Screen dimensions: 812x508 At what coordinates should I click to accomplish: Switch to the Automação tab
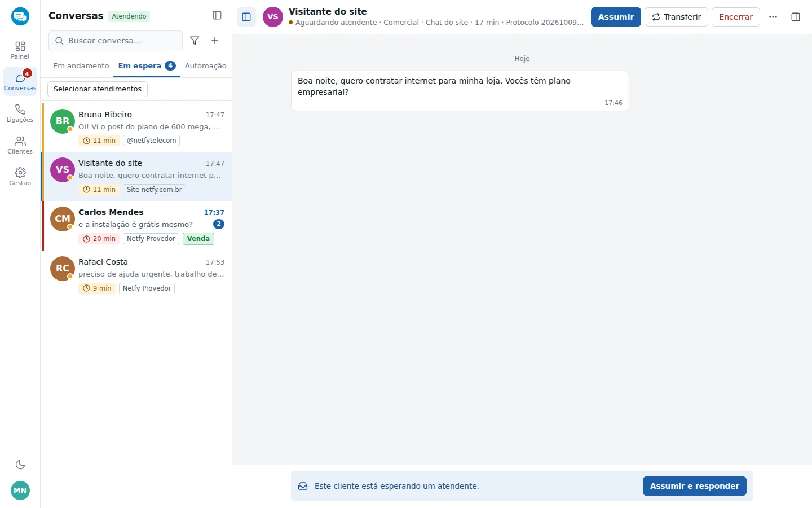coord(206,66)
